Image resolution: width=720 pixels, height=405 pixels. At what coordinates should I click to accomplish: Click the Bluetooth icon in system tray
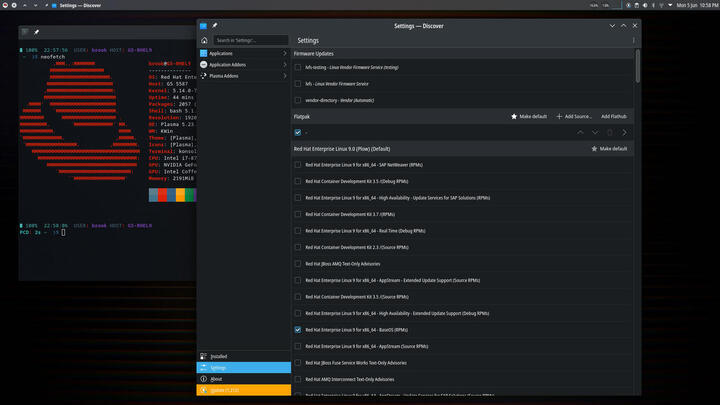pyautogui.click(x=653, y=6)
